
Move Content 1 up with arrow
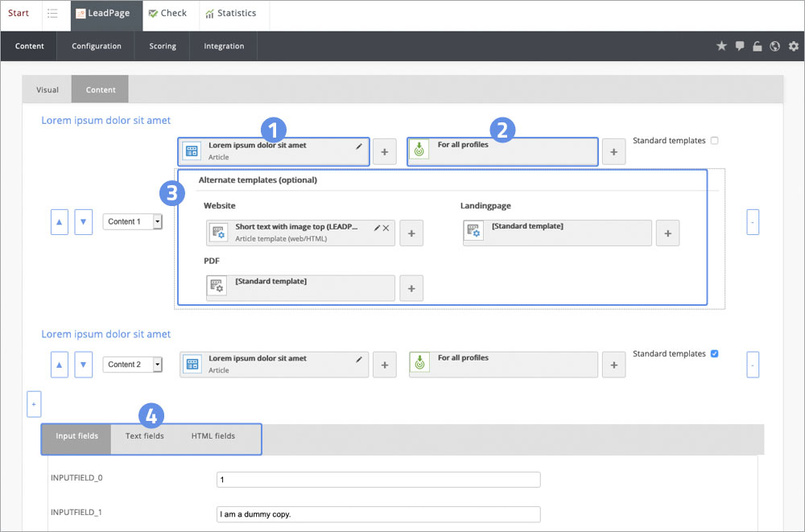pyautogui.click(x=60, y=221)
